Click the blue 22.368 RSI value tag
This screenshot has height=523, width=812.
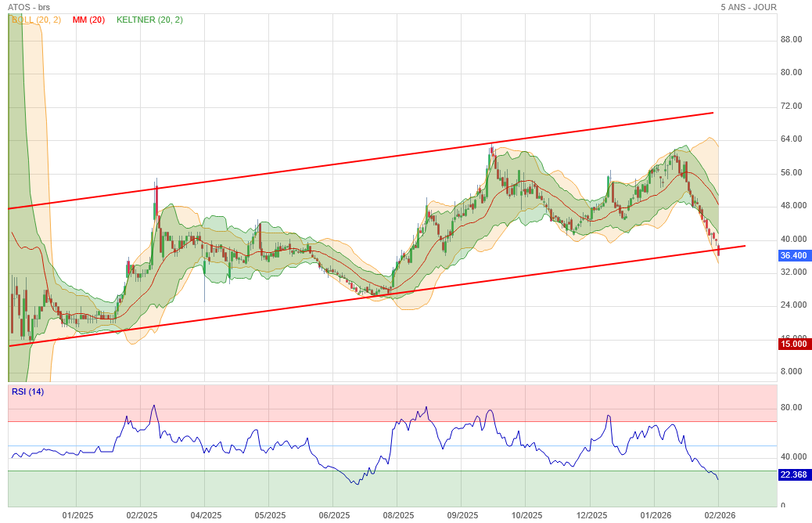click(794, 474)
